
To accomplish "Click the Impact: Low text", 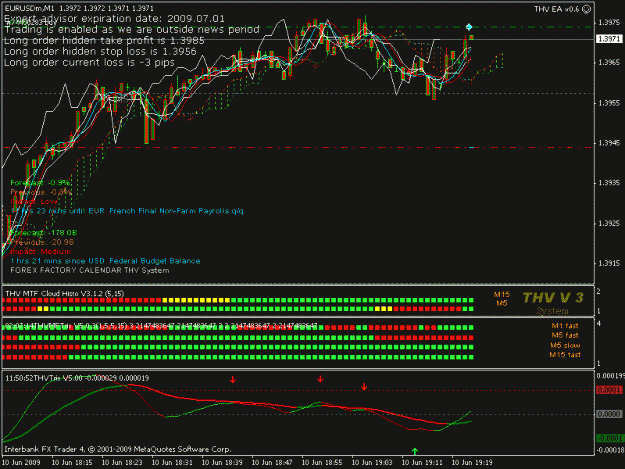I will point(34,202).
